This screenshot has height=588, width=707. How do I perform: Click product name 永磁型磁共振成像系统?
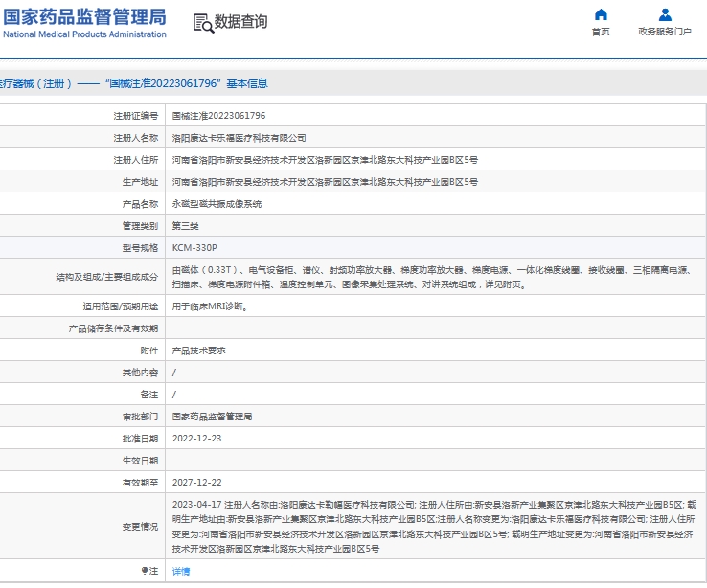(217, 204)
